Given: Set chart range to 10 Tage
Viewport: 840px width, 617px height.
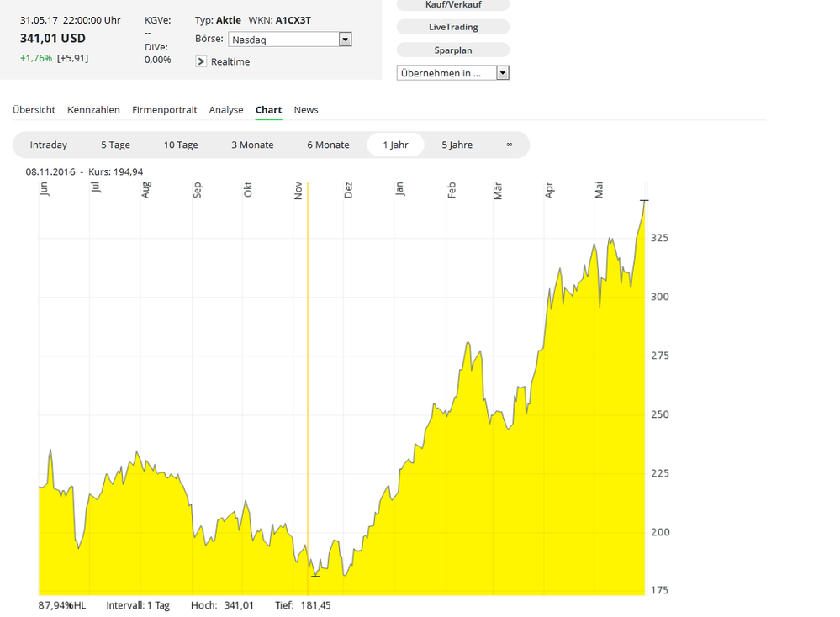Looking at the screenshot, I should (181, 145).
